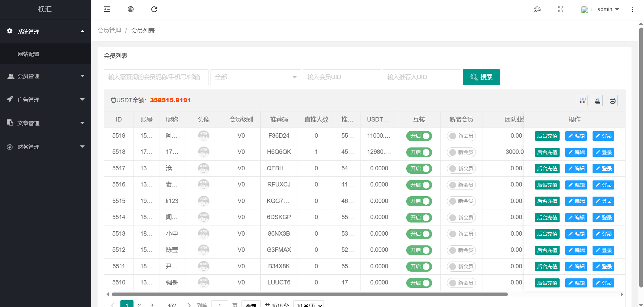644x307 pixels.
Task: Enter fullscreen with the expand icon
Action: point(561,9)
